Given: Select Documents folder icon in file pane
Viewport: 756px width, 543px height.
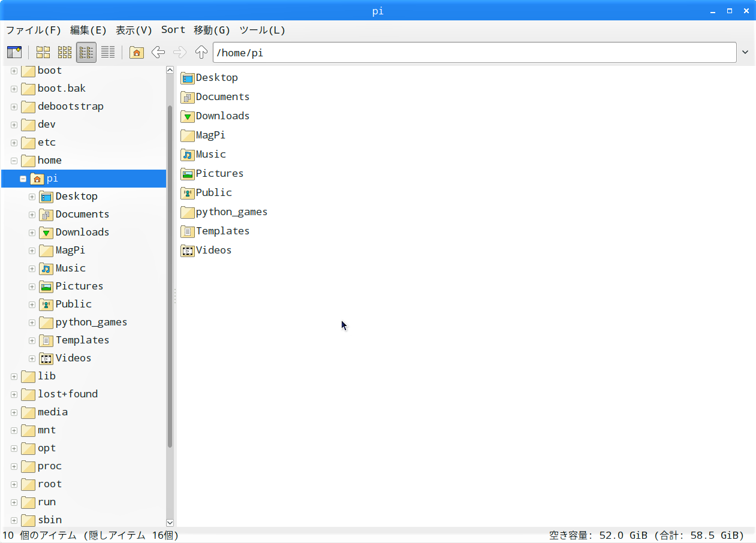Looking at the screenshot, I should (188, 96).
